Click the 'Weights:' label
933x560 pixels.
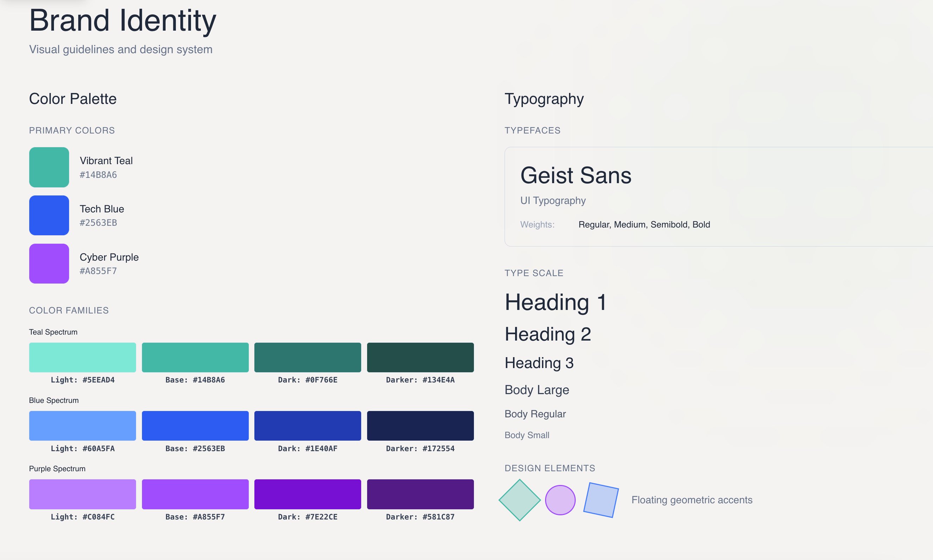click(537, 225)
